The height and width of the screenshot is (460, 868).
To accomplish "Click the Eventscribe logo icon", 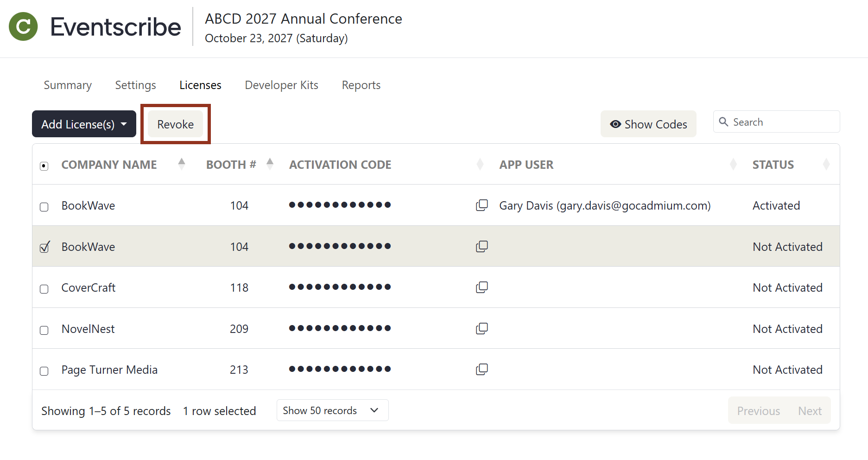I will [x=23, y=26].
